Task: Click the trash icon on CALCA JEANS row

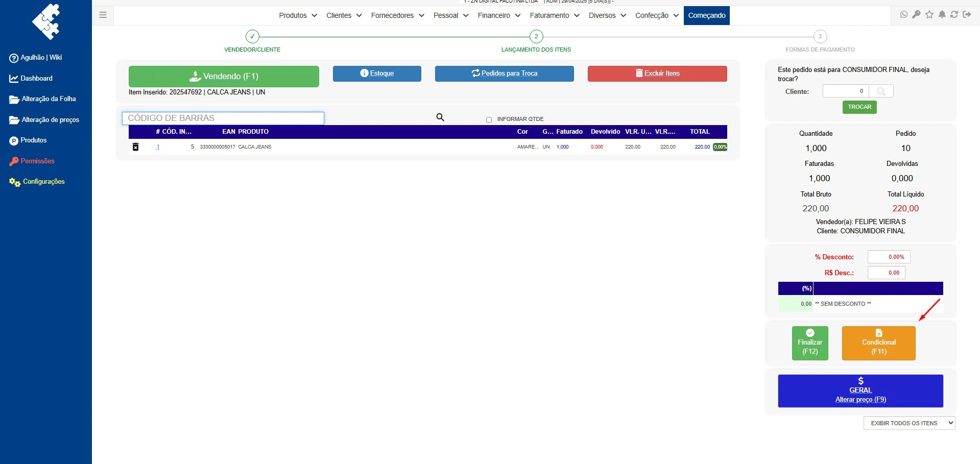Action: click(x=135, y=147)
